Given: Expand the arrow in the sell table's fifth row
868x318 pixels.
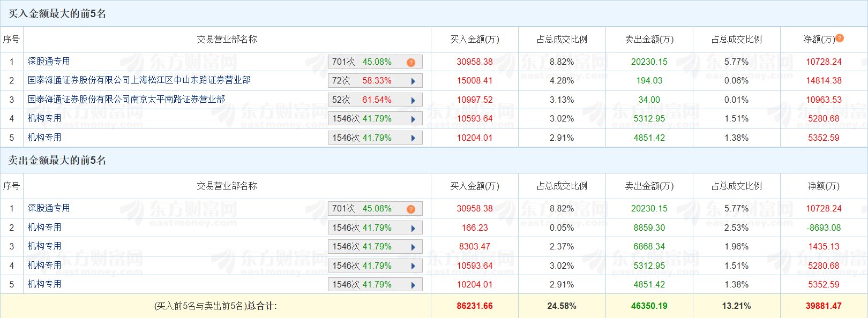Looking at the screenshot, I should point(413,285).
